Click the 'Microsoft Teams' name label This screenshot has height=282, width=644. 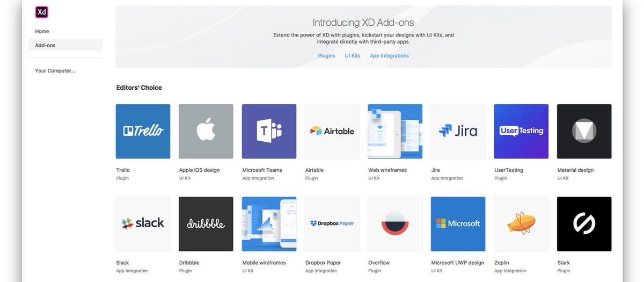262,170
